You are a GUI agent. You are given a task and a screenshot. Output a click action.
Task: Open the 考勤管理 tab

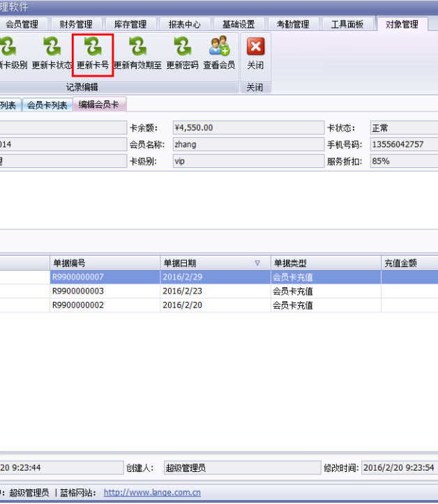coord(293,24)
